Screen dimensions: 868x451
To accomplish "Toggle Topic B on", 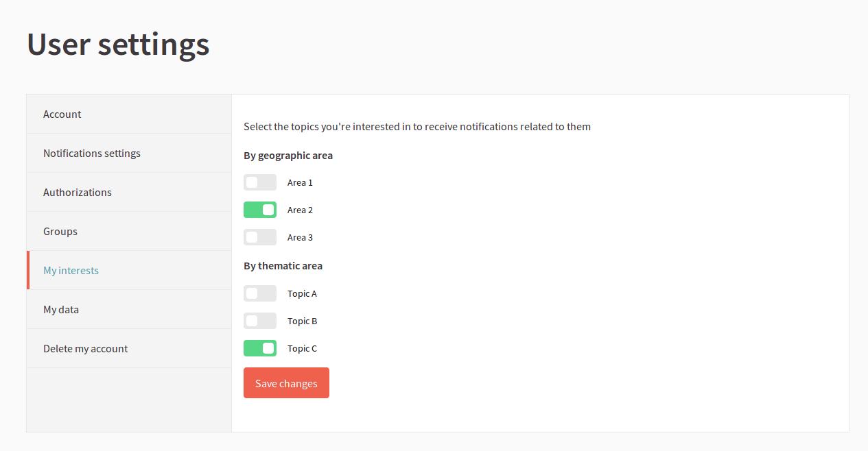I will pos(260,321).
